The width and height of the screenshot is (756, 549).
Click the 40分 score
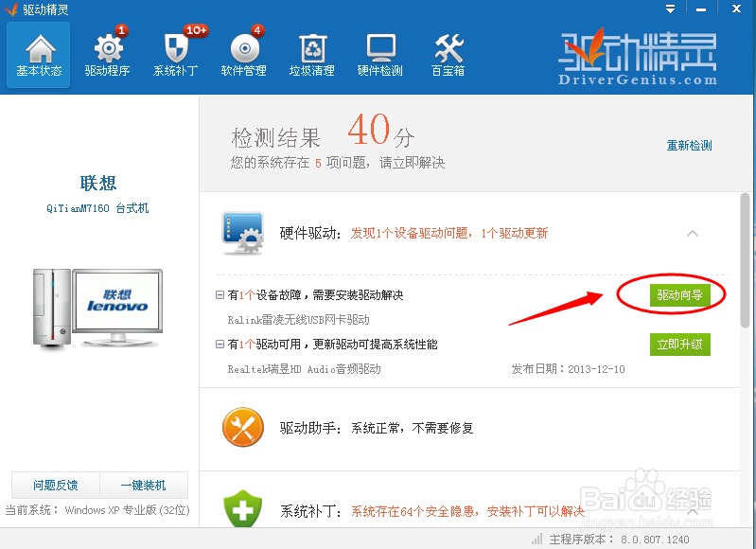381,131
